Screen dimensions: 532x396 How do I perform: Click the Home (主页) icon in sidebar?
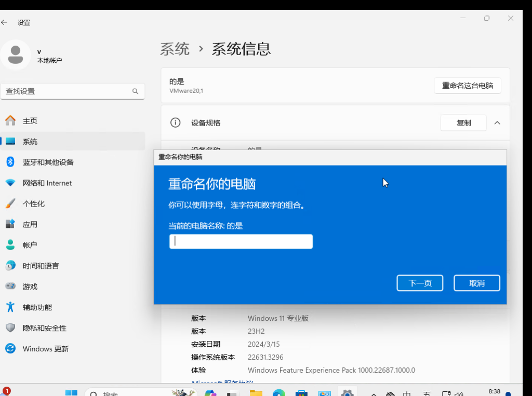(x=10, y=121)
